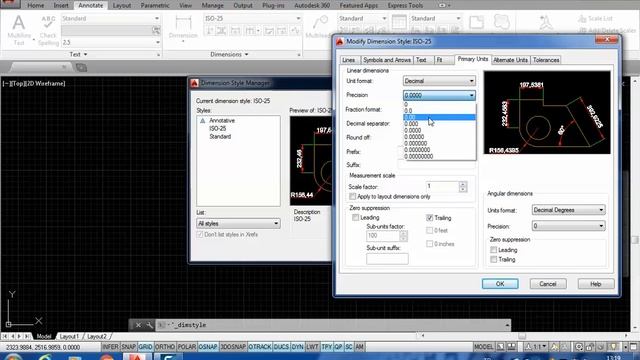
Task: Check Trailing under Angular Zero suppression
Action: [493, 259]
